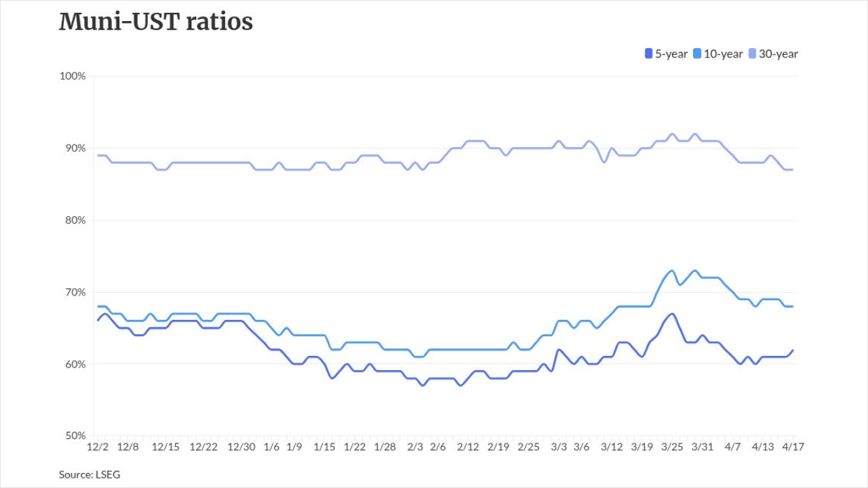
Task: Select the 1/28 date tick label
Action: pos(384,447)
